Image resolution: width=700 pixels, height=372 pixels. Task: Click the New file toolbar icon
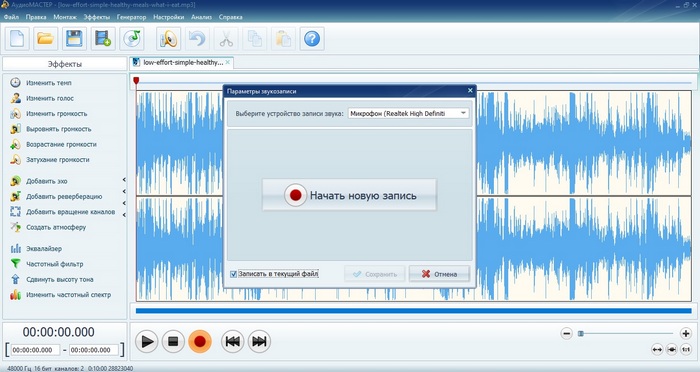(17, 39)
